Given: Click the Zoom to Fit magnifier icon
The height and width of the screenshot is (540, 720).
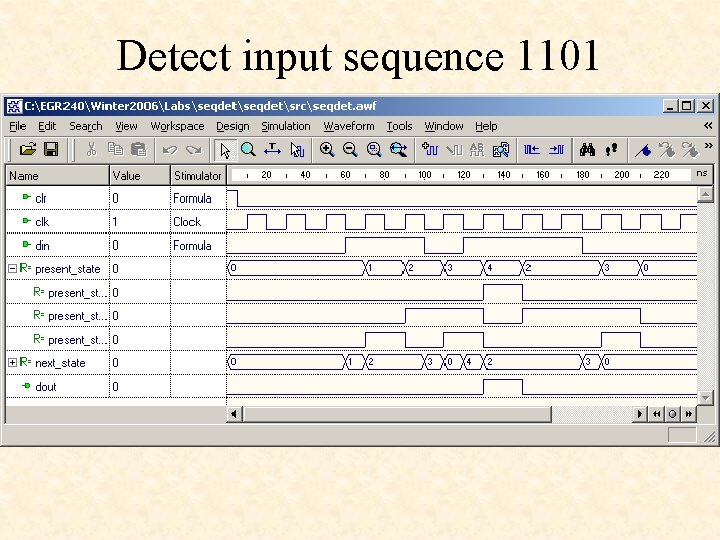Looking at the screenshot, I should click(x=374, y=149).
